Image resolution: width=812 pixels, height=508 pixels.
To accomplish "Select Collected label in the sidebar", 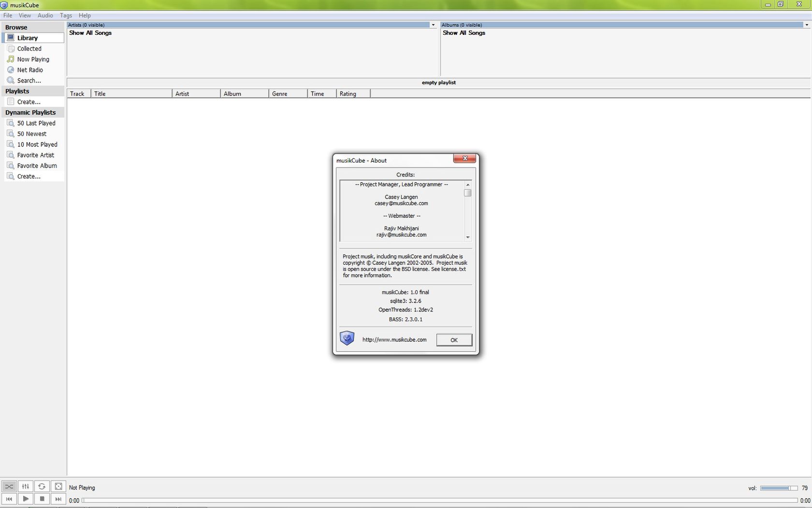I will point(29,48).
